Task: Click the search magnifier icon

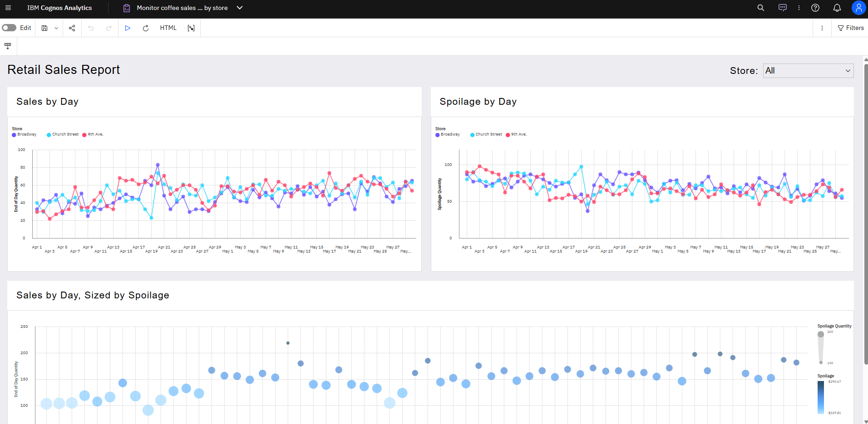Action: click(760, 8)
